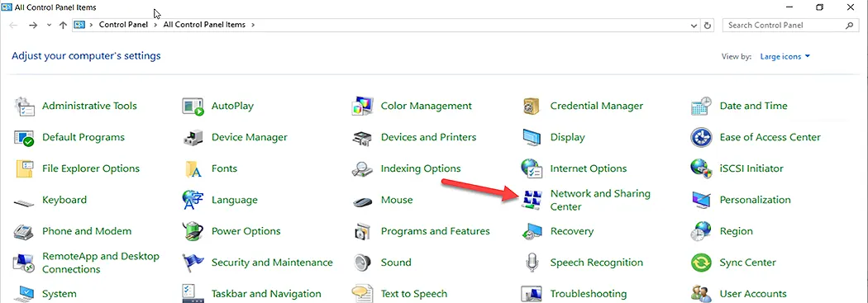868x303 pixels.
Task: Click the Region link text
Action: [737, 231]
